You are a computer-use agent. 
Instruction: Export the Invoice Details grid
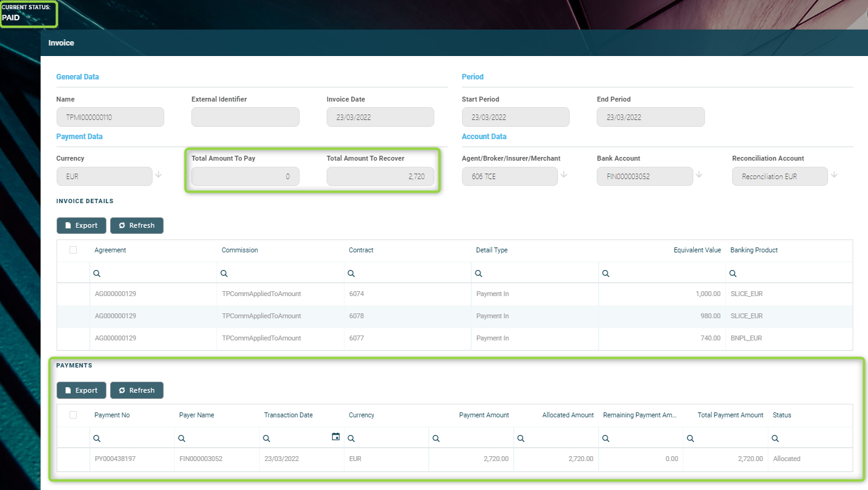[x=81, y=225]
